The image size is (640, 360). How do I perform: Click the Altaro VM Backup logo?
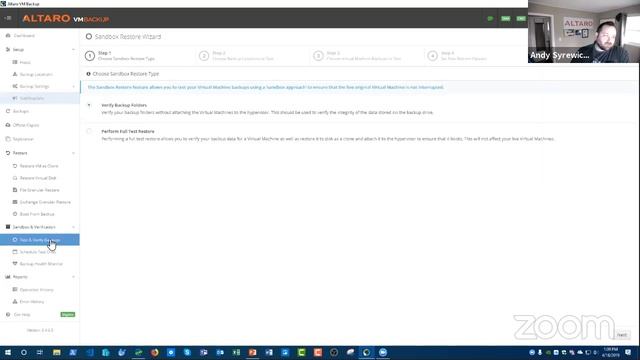66,18
